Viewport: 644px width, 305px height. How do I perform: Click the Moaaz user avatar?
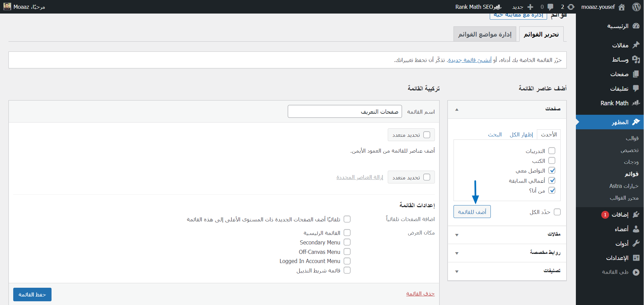tap(7, 6)
